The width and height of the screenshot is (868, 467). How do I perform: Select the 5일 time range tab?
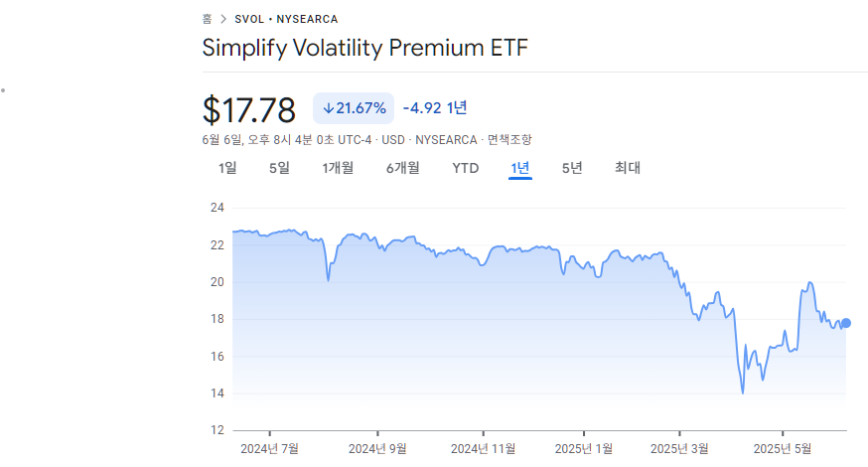click(x=279, y=168)
